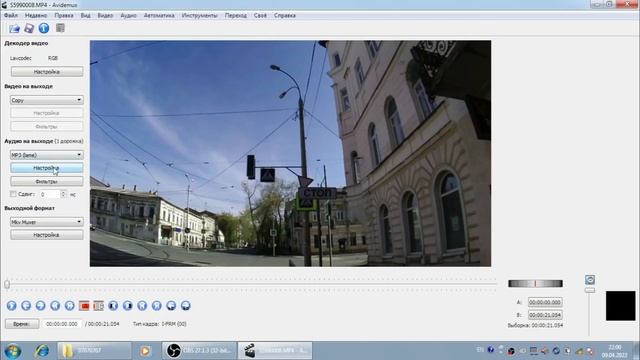This screenshot has width=640, height=360.
Task: Activate the Avidemux taskbar button
Action: tap(275, 351)
